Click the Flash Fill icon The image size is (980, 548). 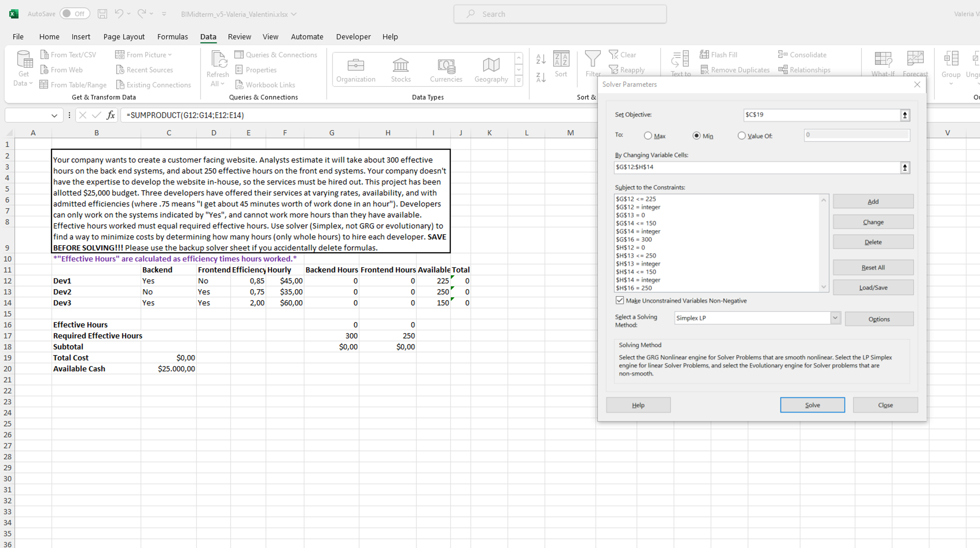tap(705, 54)
